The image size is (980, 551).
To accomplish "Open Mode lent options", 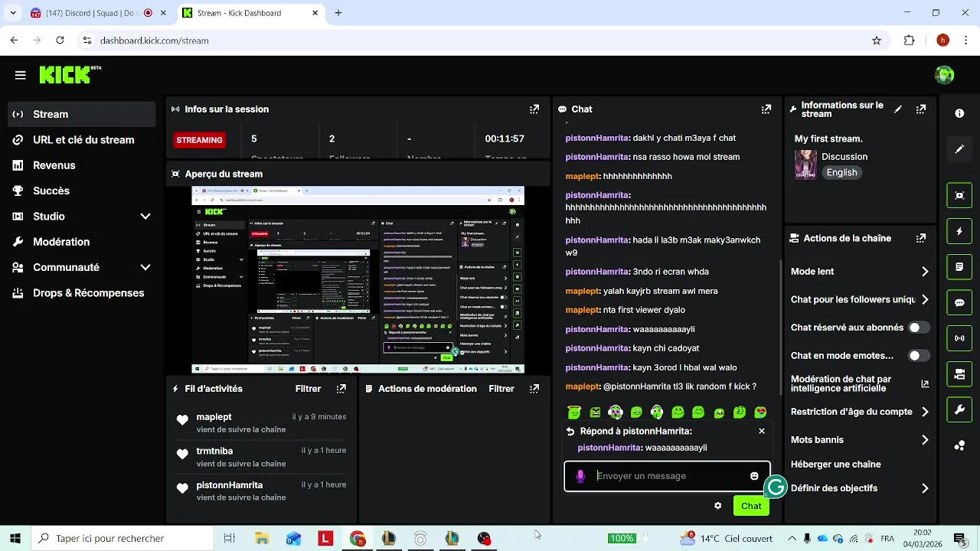I will pyautogui.click(x=859, y=272).
